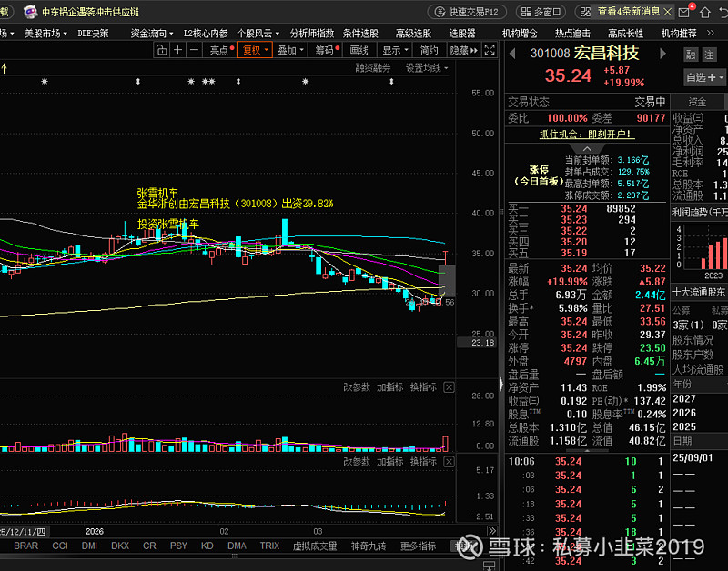Open 条件选股 menu item
Screen dimensions: 728x571
(360, 34)
